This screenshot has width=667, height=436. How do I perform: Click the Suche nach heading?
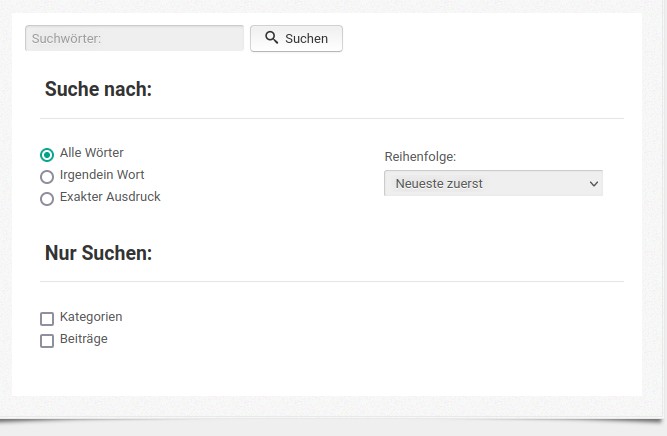[x=98, y=89]
